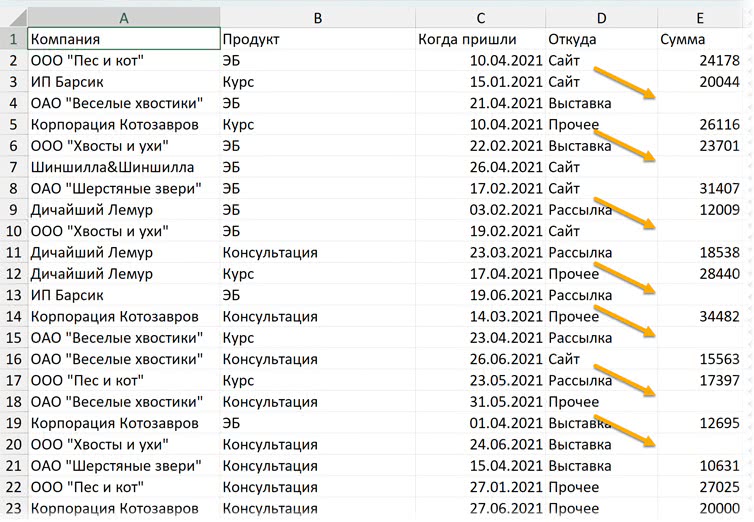Click 'Консультация' in row 11
Viewport: 754px width, 522px height.
[318, 252]
